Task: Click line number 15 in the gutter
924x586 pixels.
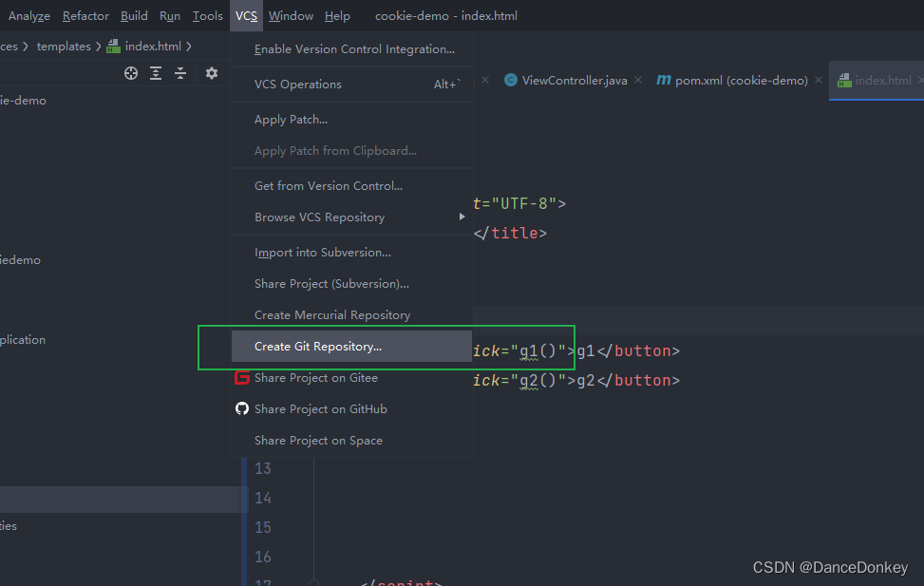Action: coord(263,527)
